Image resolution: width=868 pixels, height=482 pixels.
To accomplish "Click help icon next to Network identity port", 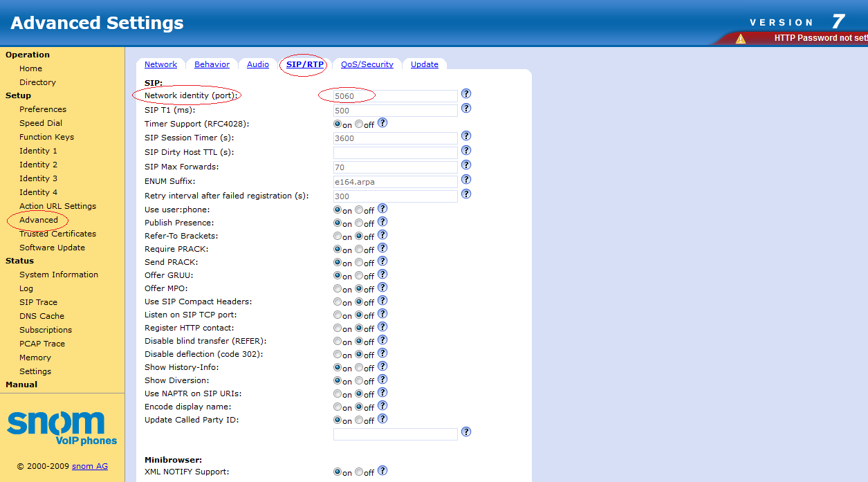I will [x=466, y=94].
